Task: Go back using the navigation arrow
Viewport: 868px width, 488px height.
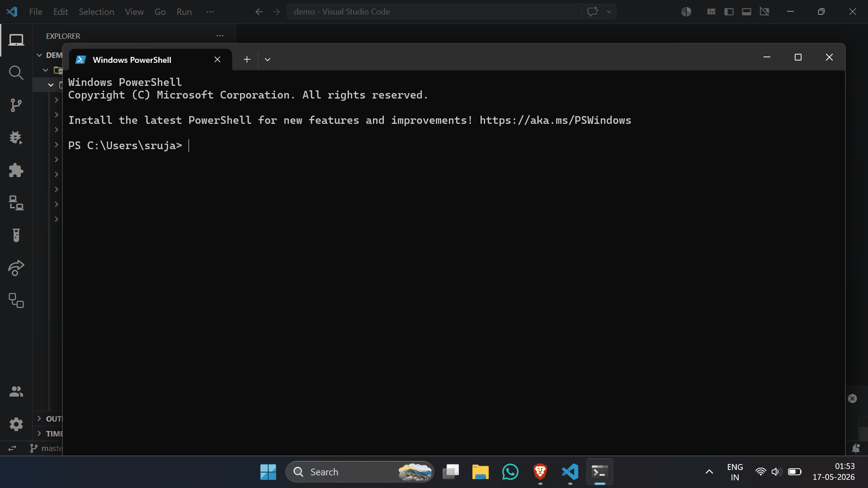Action: point(259,12)
